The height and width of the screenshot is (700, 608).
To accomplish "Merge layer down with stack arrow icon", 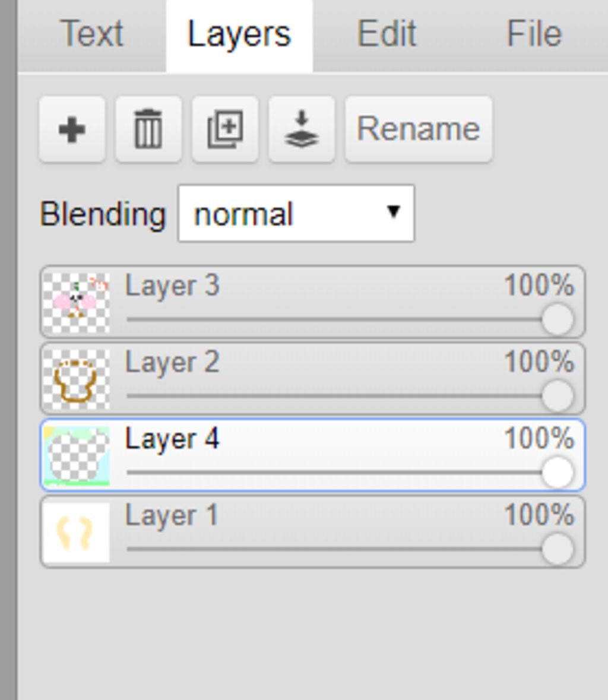I will [301, 129].
